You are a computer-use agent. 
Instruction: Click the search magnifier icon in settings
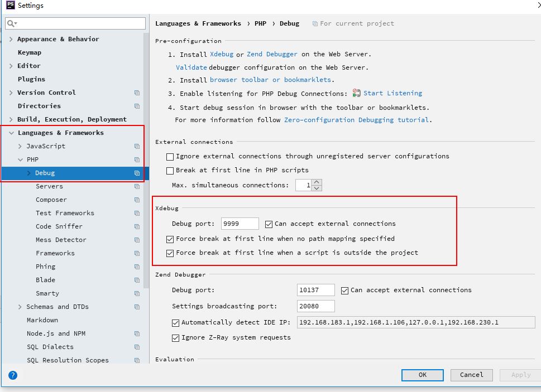[x=12, y=23]
